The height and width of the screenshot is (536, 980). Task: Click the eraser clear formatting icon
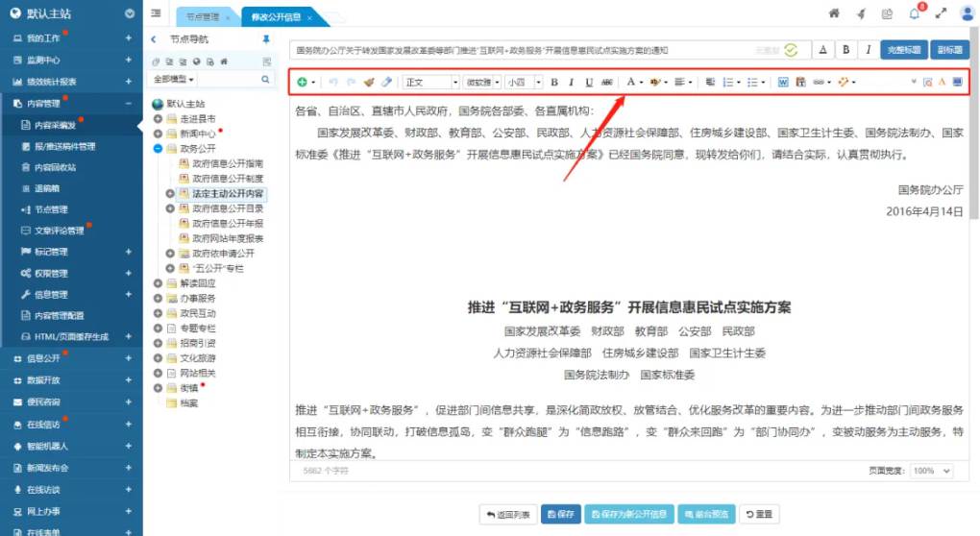(386, 83)
